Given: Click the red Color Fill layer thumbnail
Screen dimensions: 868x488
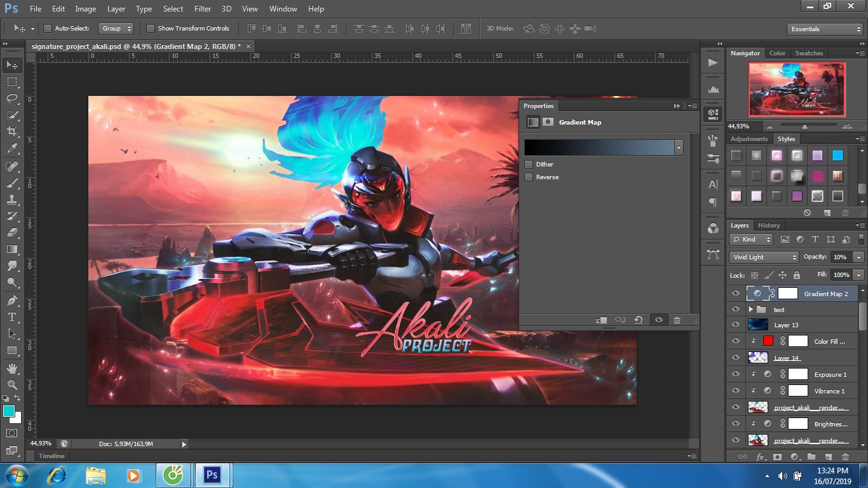Looking at the screenshot, I should click(768, 341).
